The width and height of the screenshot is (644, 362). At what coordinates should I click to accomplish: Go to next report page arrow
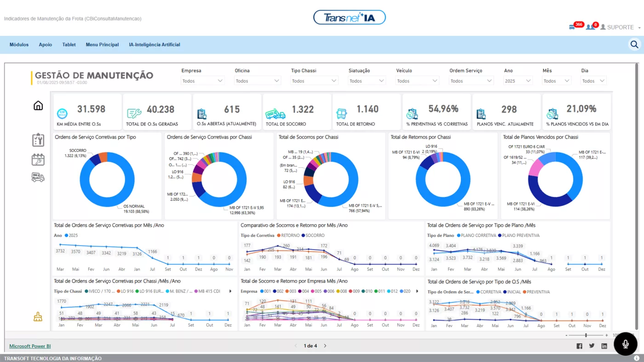click(x=325, y=346)
